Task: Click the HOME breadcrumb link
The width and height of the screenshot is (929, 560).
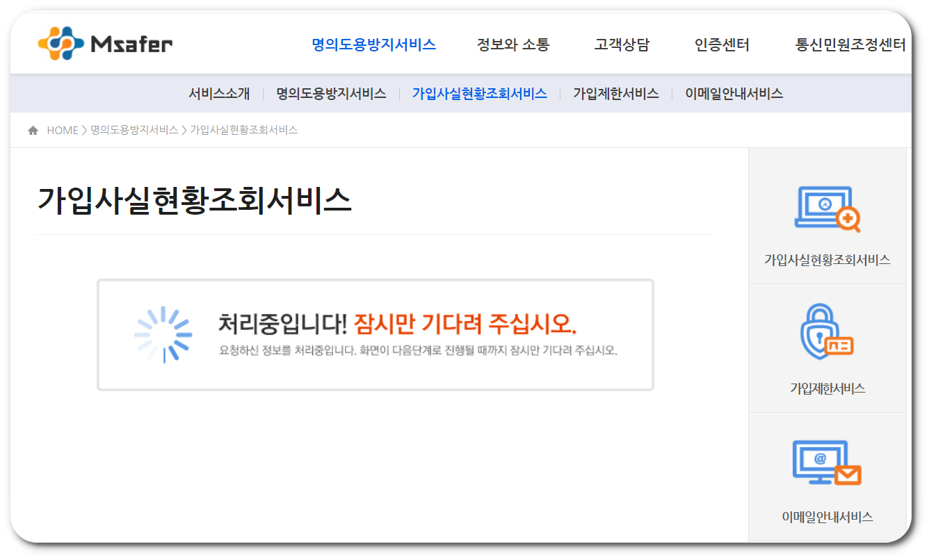Action: click(62, 129)
